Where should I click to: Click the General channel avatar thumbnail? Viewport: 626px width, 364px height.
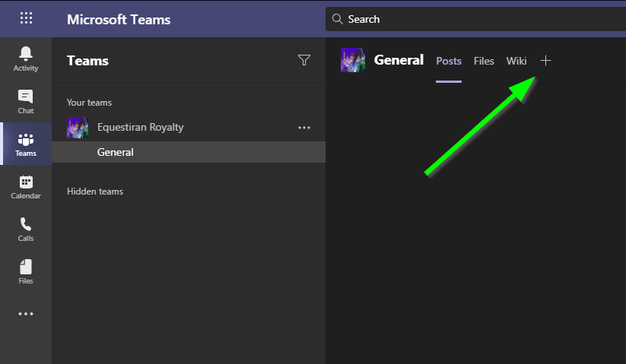tap(352, 60)
